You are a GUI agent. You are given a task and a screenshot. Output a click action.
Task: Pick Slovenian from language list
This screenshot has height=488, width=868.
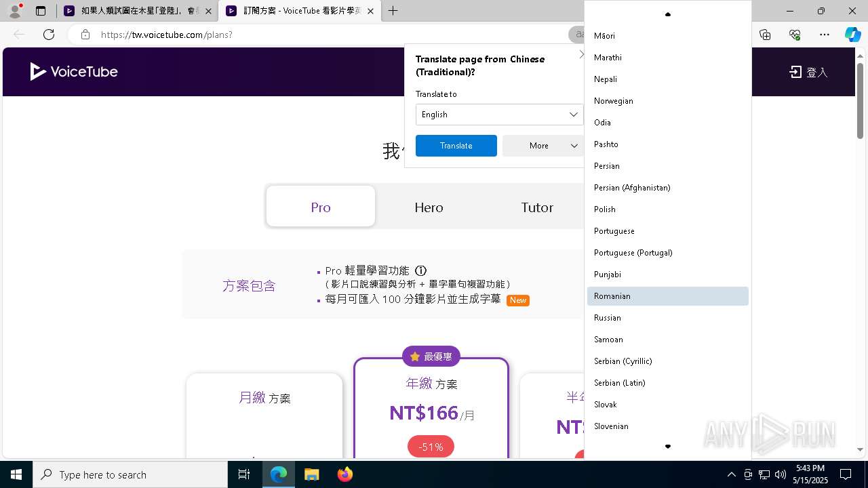pos(668,426)
